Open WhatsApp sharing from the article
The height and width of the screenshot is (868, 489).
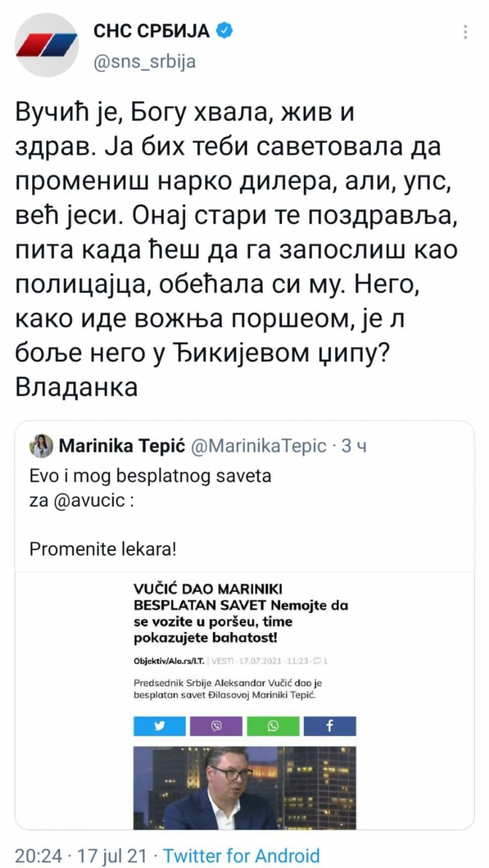(273, 726)
